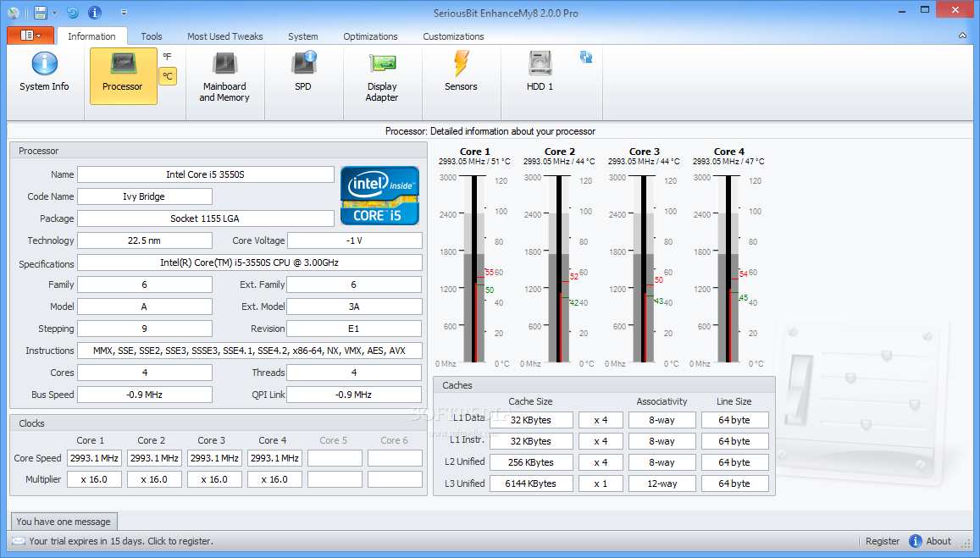Switch to the Tools tab
Viewport: 980px width, 558px height.
tap(152, 36)
